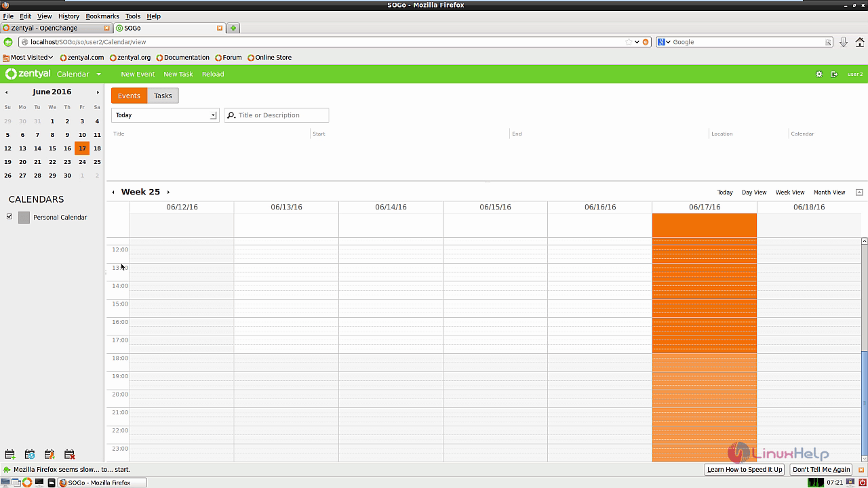Viewport: 868px width, 488px height.
Task: Open the URL bar history dropdown arrow
Action: click(x=637, y=42)
